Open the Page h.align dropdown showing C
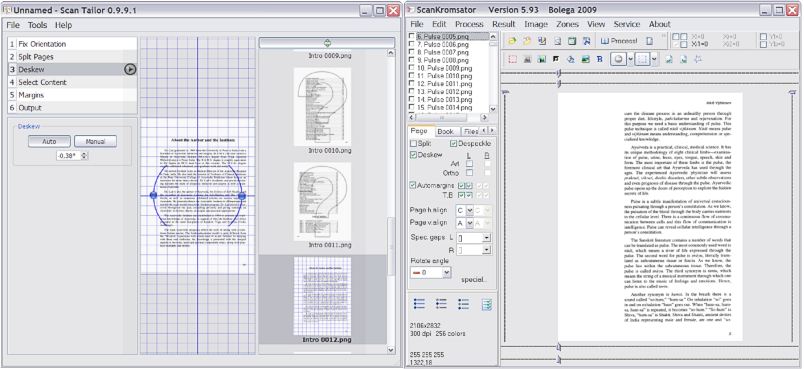Image resolution: width=804 pixels, height=369 pixels. click(470, 210)
